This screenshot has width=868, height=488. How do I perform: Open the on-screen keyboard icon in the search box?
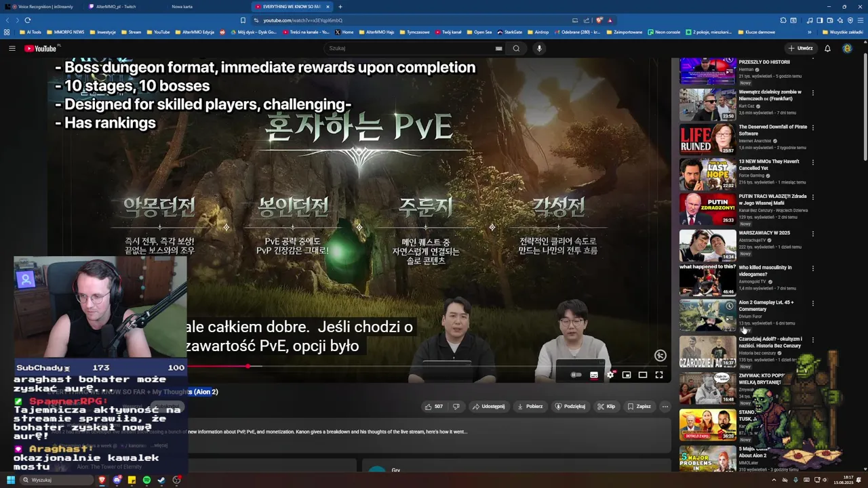(x=498, y=48)
